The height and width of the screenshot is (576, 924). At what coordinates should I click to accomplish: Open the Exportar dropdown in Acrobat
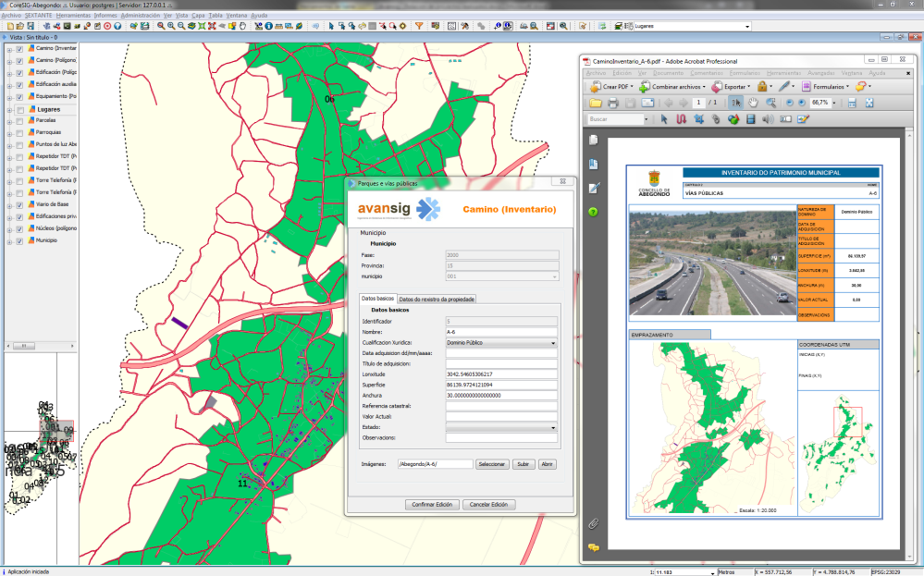pos(749,87)
